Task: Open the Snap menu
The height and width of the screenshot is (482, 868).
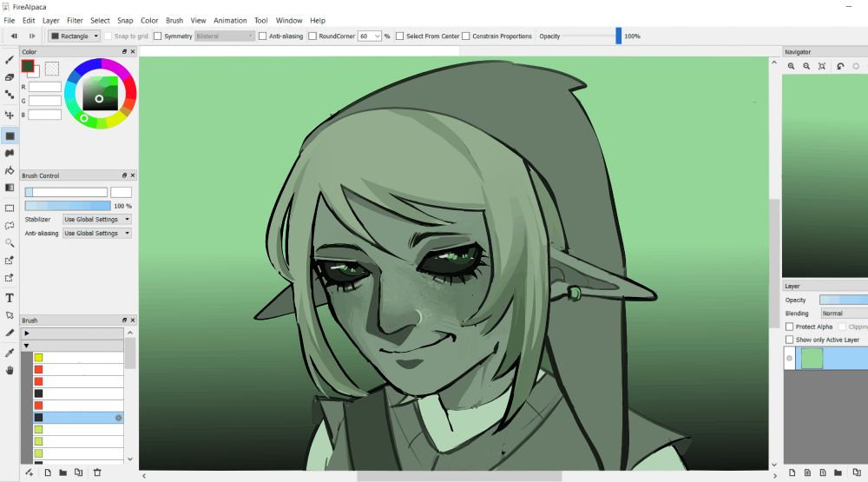Action: tap(125, 21)
